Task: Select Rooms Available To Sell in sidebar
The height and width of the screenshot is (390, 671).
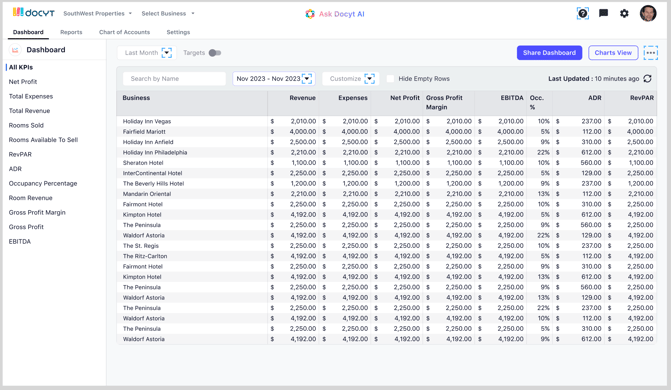Action: tap(43, 140)
